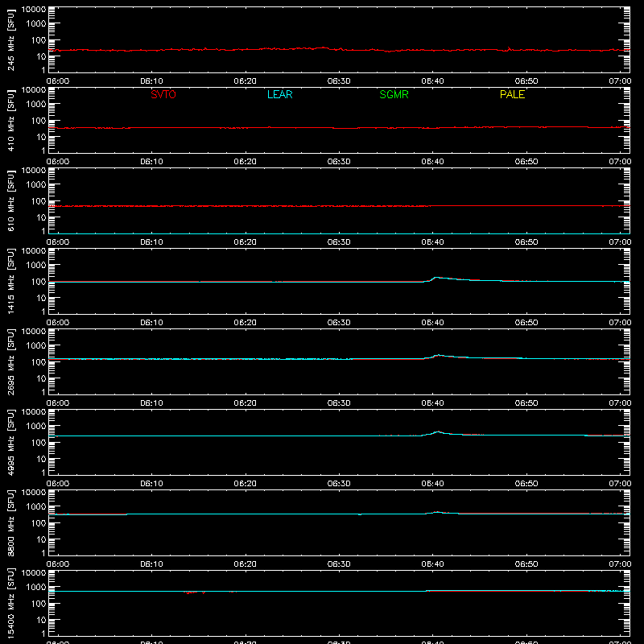Select the 245 MHz [SFU] axis label
The image size is (644, 644).
(11, 39)
